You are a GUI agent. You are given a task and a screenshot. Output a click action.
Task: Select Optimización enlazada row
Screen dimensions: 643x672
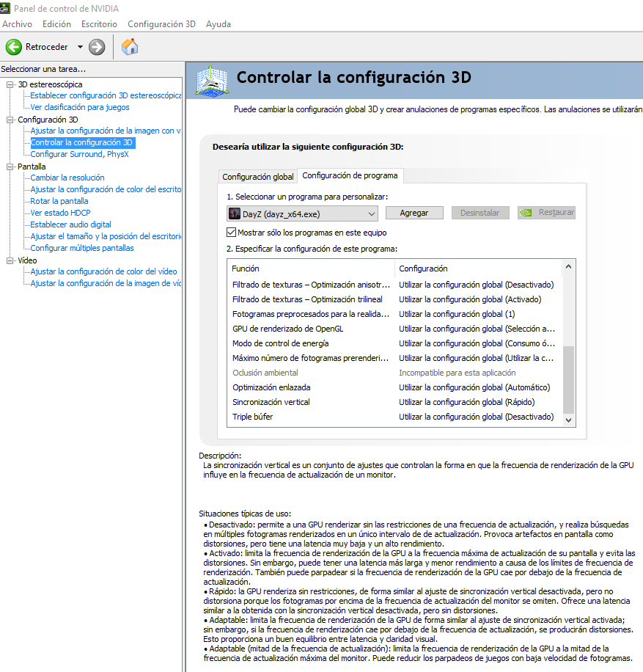pos(394,387)
